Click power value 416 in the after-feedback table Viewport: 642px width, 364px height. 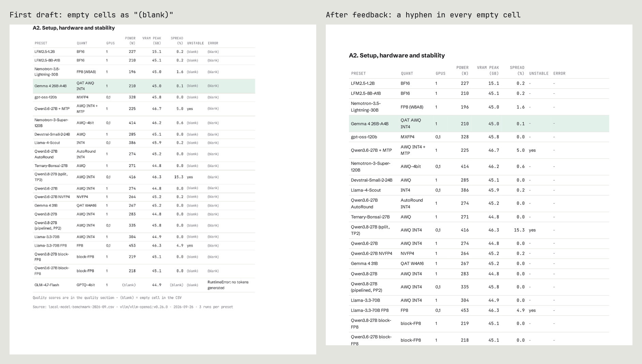click(x=465, y=230)
